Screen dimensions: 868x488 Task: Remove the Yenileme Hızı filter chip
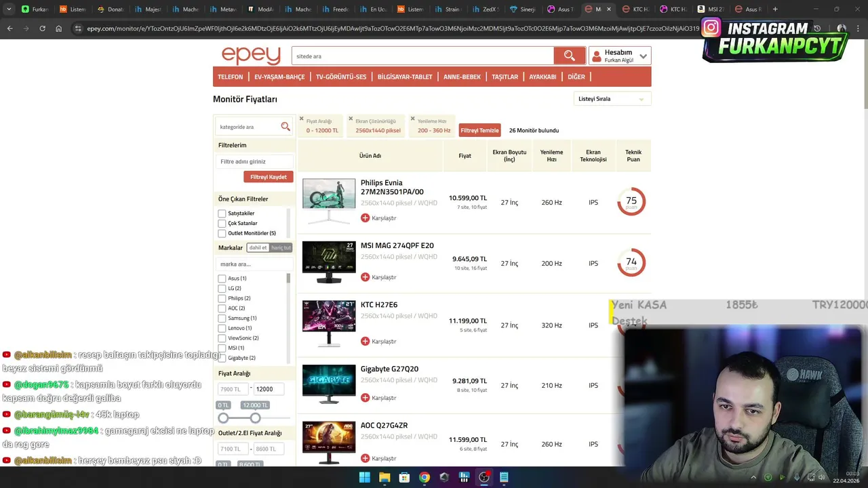coord(413,119)
